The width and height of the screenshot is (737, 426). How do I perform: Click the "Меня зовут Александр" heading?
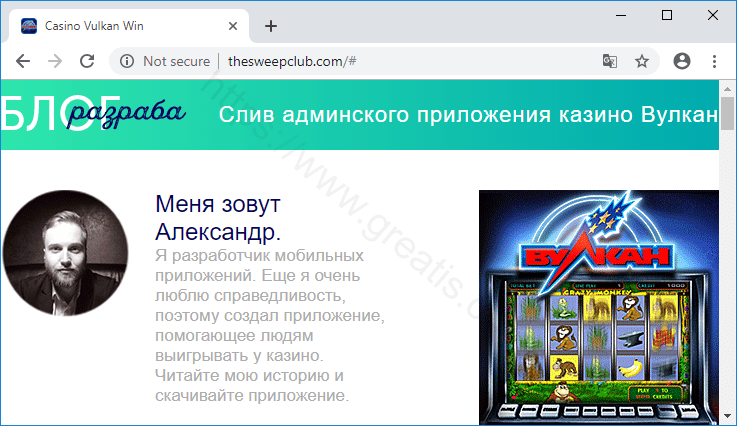pos(218,218)
